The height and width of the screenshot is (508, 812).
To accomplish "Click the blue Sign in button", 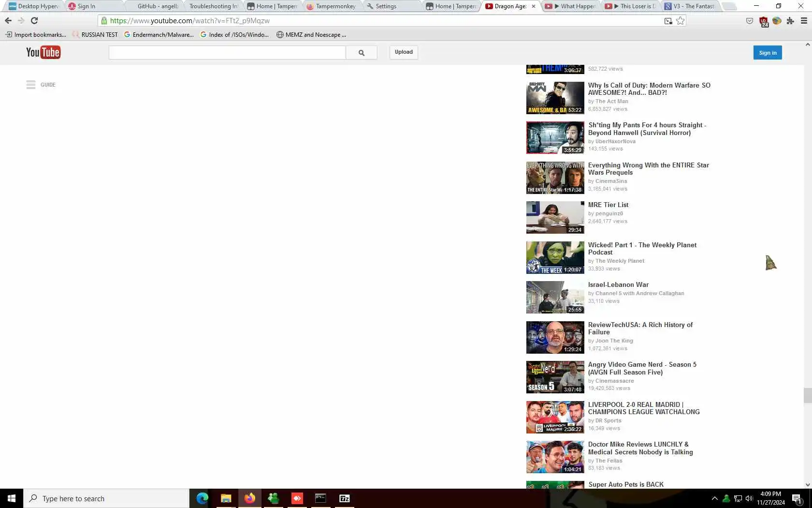I will tap(768, 53).
